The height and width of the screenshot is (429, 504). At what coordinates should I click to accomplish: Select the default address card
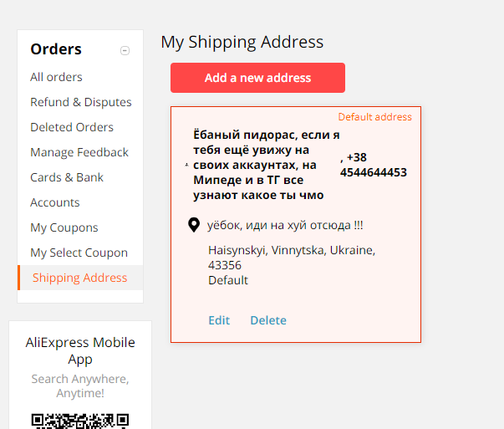tap(296, 224)
